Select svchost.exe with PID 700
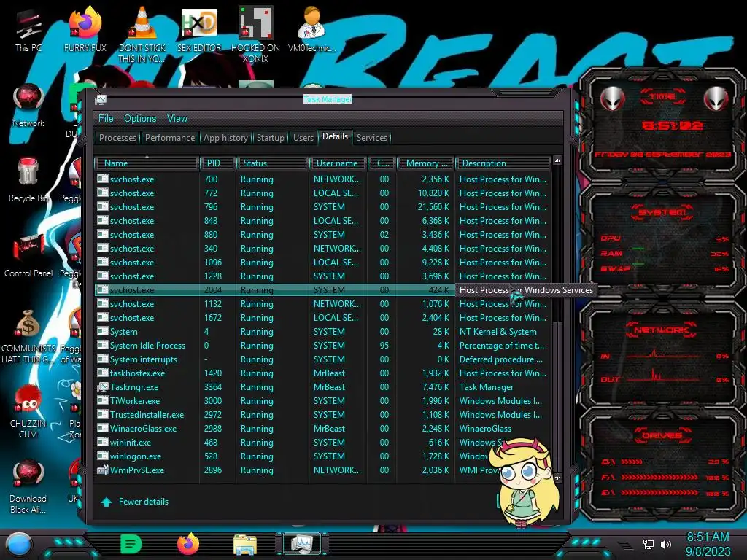The height and width of the screenshot is (560, 747). [323, 179]
